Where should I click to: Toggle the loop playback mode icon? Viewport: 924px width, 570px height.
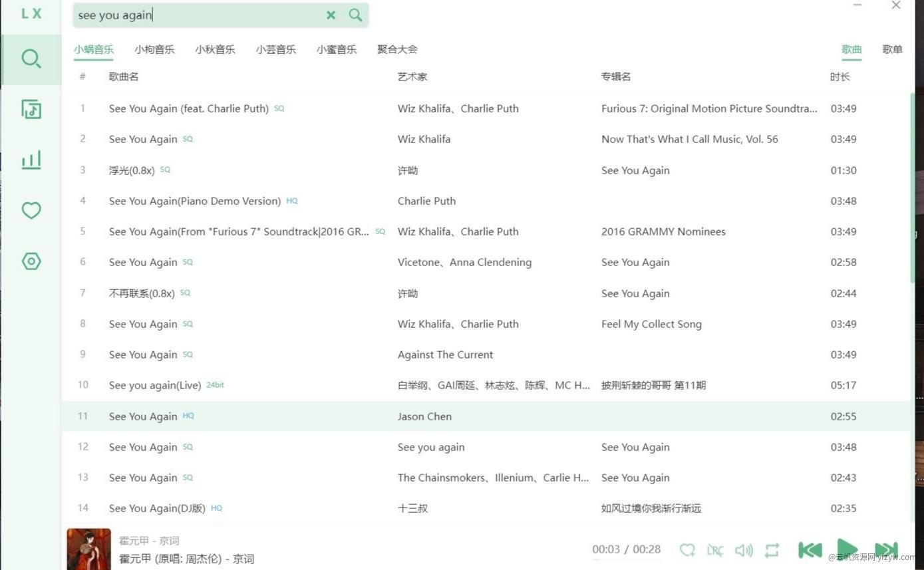[x=772, y=550]
